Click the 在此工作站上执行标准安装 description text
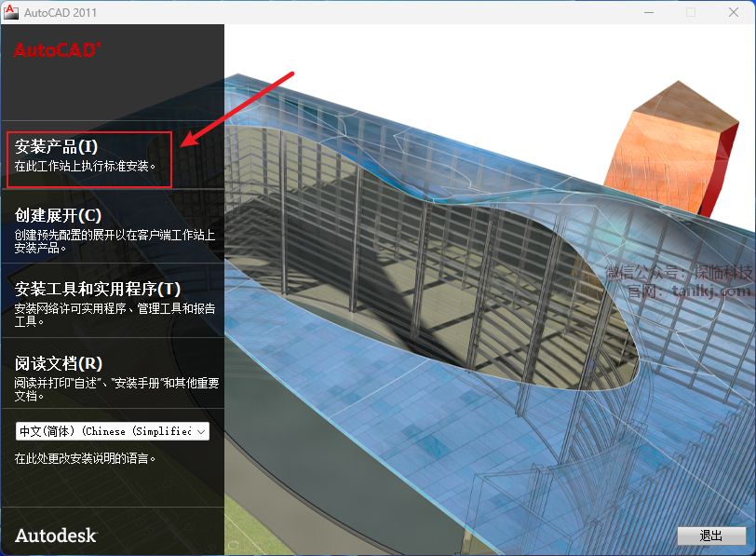The height and width of the screenshot is (556, 756). coord(86,167)
